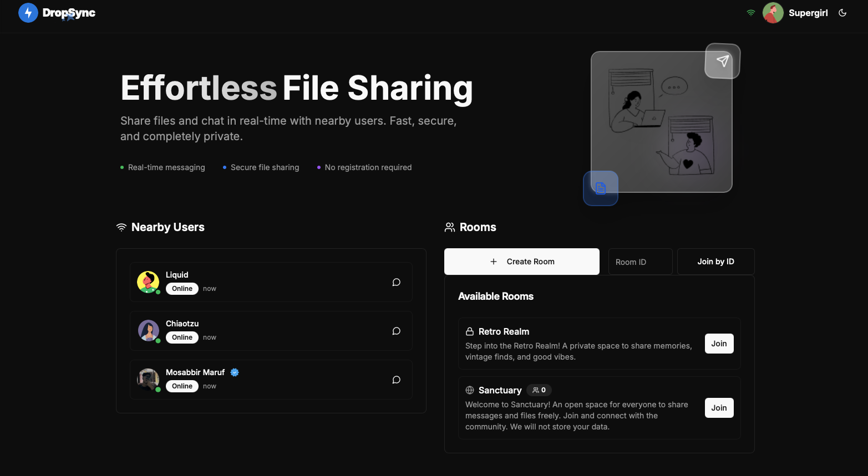The image size is (868, 476).
Task: Click the Sanctuary member count badge
Action: (x=539, y=390)
